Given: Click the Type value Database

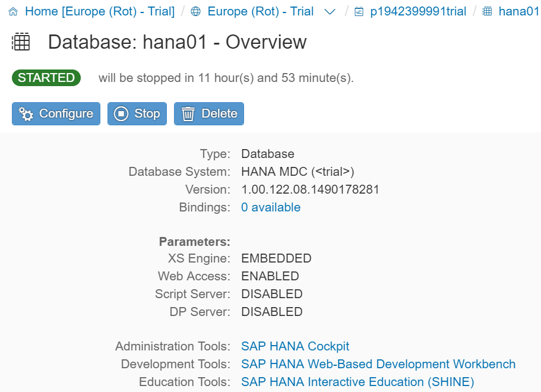Looking at the screenshot, I should [x=268, y=154].
